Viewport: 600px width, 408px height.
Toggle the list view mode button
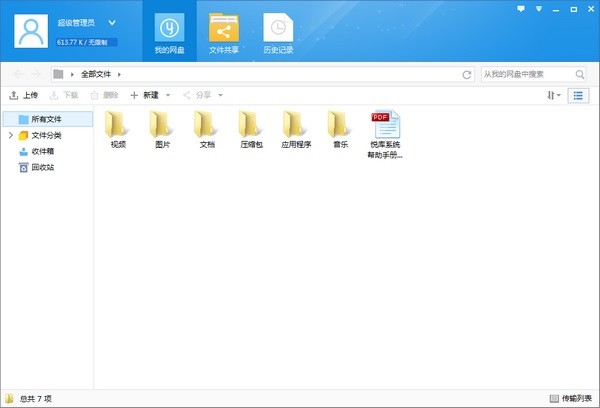tap(578, 95)
